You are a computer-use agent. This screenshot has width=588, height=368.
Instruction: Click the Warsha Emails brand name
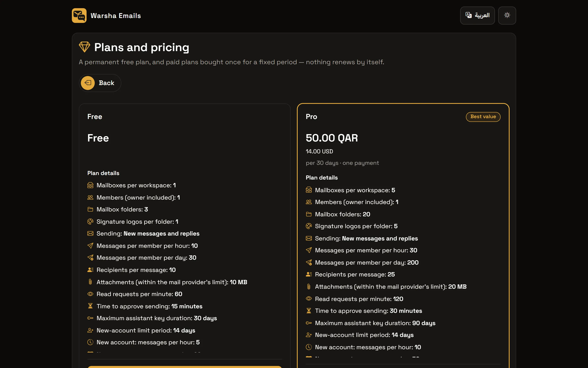point(116,16)
